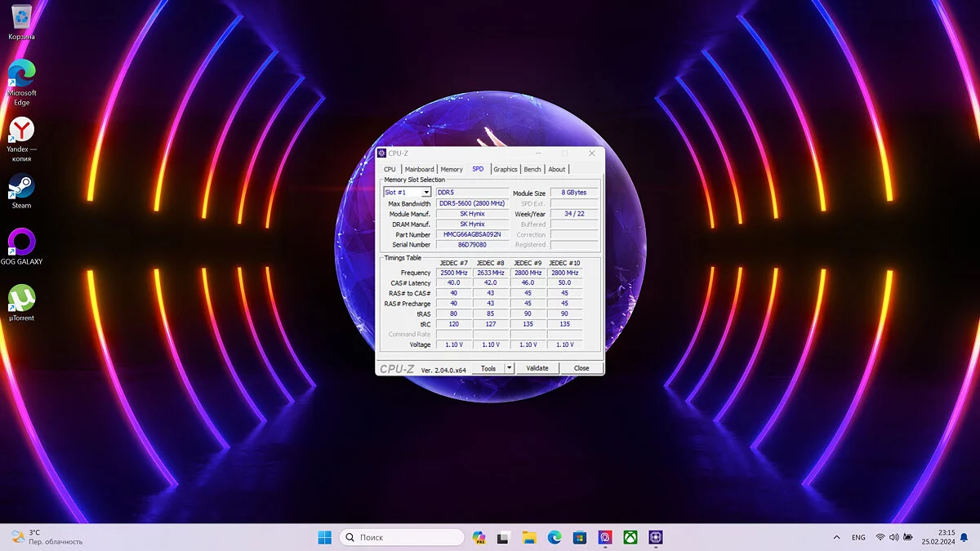Open File Explorer from the taskbar
This screenshot has height=551, width=980.
click(529, 537)
